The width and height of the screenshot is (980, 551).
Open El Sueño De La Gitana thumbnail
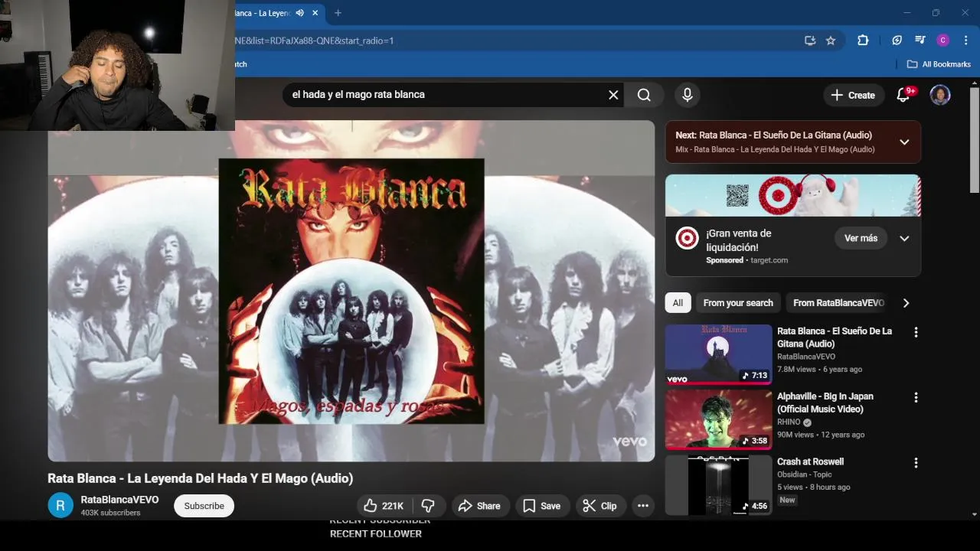719,354
